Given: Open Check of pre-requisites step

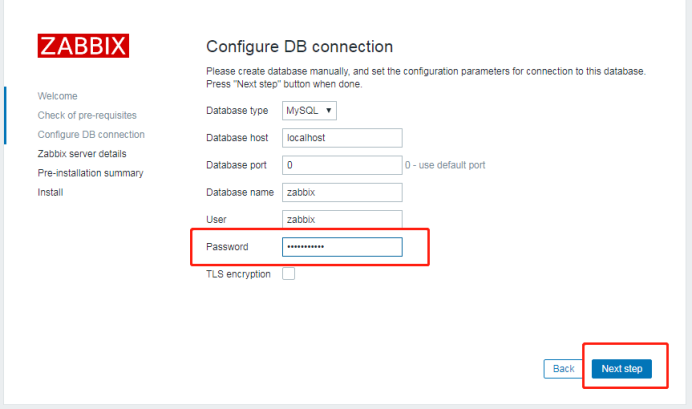Looking at the screenshot, I should (x=87, y=115).
